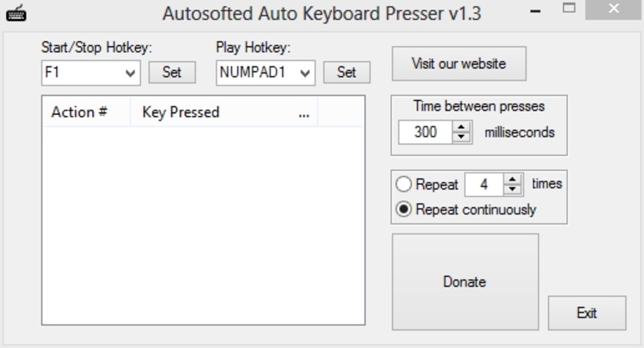The image size is (644, 348).
Task: Click the Action # column header
Action: point(79,113)
